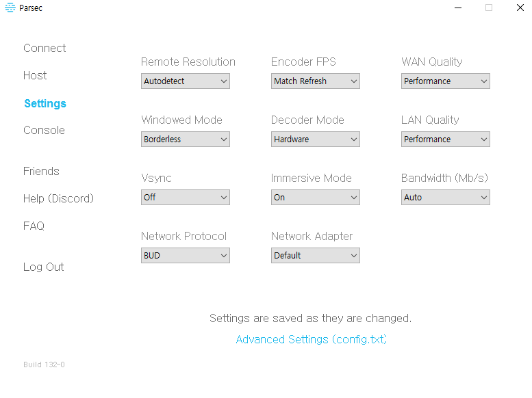Click the Encoder FPS label

coord(303,62)
